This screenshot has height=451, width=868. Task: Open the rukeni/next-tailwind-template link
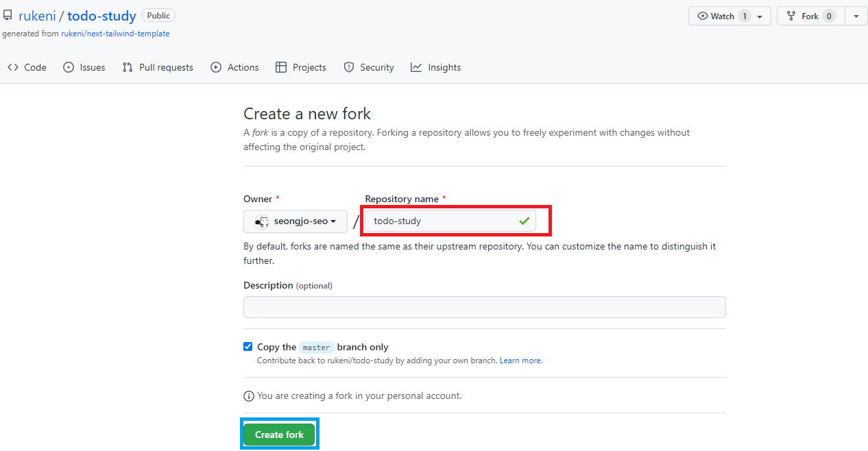coord(115,34)
